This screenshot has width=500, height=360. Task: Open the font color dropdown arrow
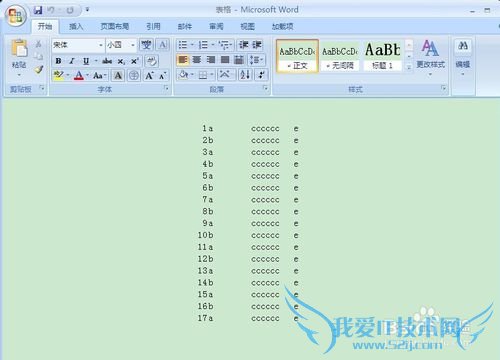(x=87, y=75)
